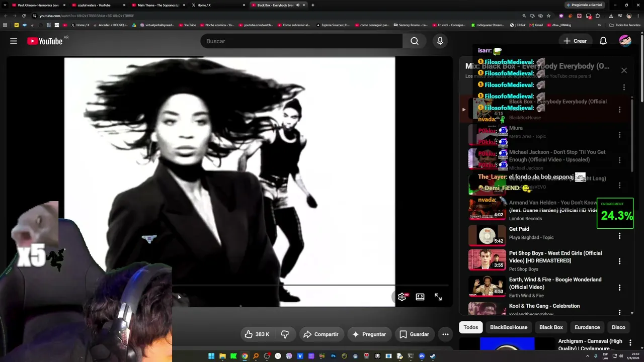This screenshot has width=644, height=362.
Task: Switch to Main Theme The Sopranos tab
Action: [x=158, y=5]
